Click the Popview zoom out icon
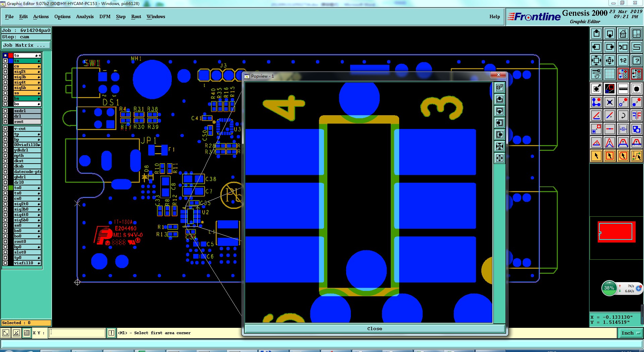Image resolution: width=644 pixels, height=352 pixels. coord(499,158)
